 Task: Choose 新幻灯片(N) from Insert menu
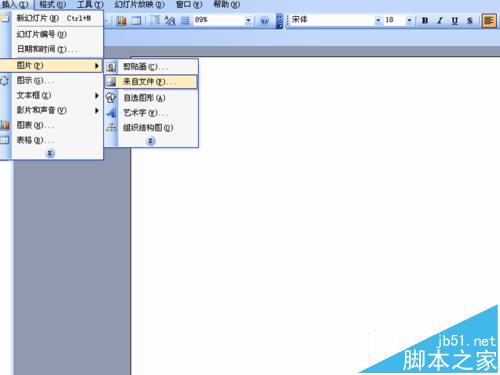pyautogui.click(x=52, y=18)
